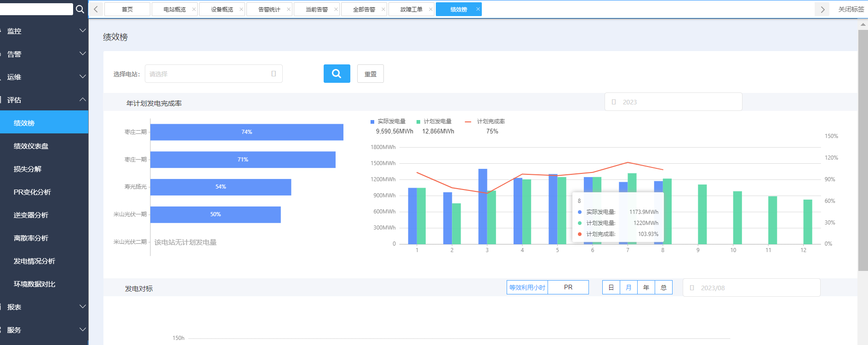Click the dropdown icon in the station selector

tap(274, 74)
